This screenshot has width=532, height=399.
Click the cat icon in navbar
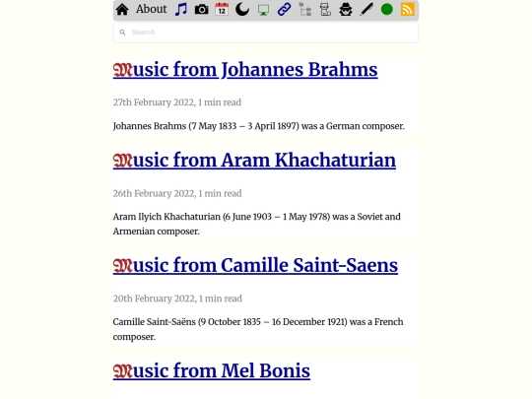325,9
